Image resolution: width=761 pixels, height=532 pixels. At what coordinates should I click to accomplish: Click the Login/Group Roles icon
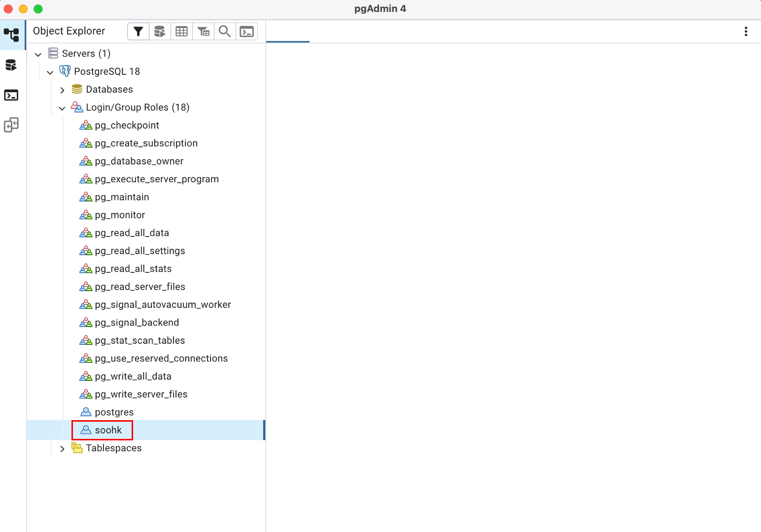77,107
